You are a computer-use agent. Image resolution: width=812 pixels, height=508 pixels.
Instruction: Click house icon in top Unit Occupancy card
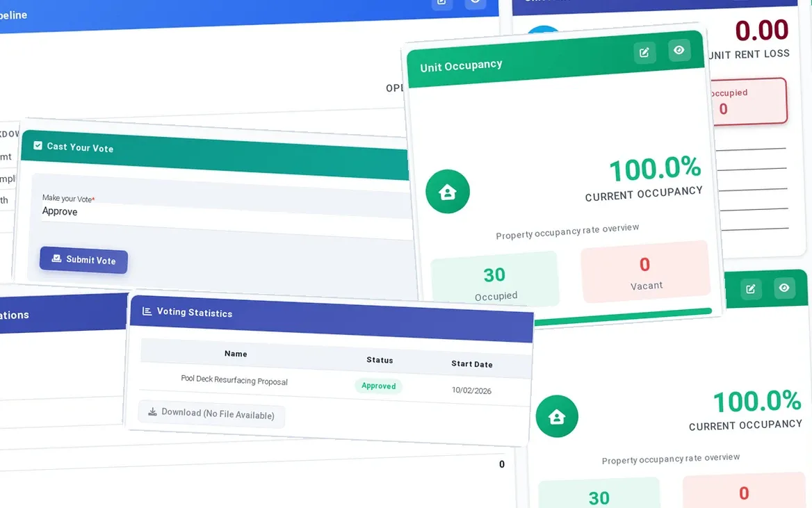tap(448, 192)
